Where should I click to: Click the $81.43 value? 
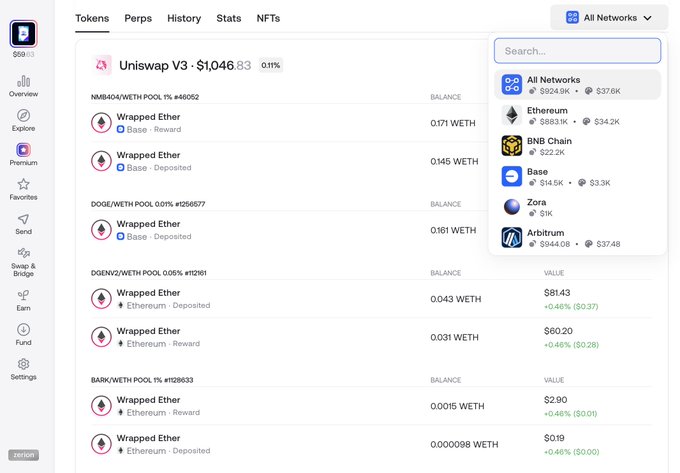(x=557, y=293)
